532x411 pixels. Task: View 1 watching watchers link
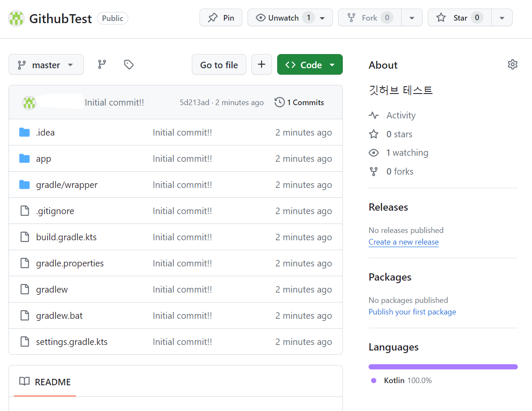click(x=407, y=153)
